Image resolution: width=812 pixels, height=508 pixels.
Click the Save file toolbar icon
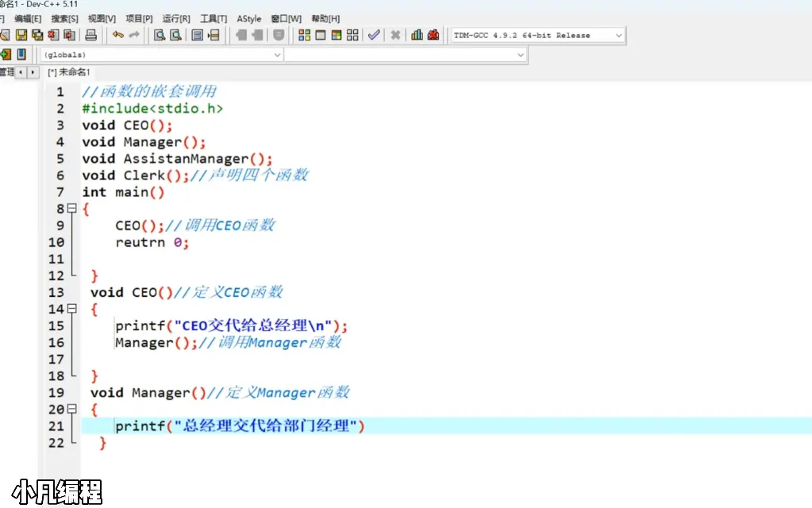pos(21,35)
